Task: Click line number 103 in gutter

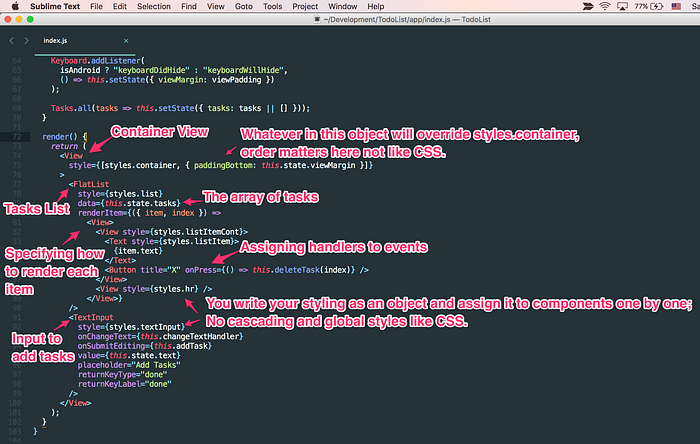Action: pos(15,432)
